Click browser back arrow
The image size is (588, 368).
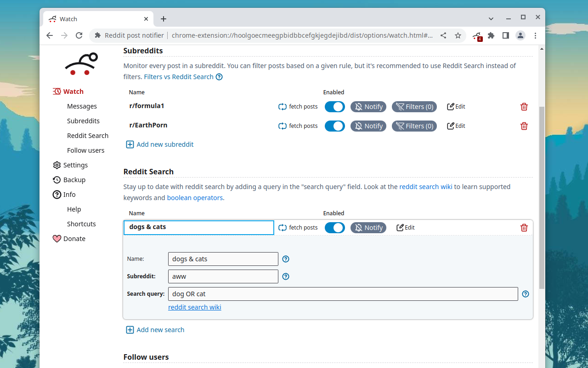pyautogui.click(x=50, y=35)
